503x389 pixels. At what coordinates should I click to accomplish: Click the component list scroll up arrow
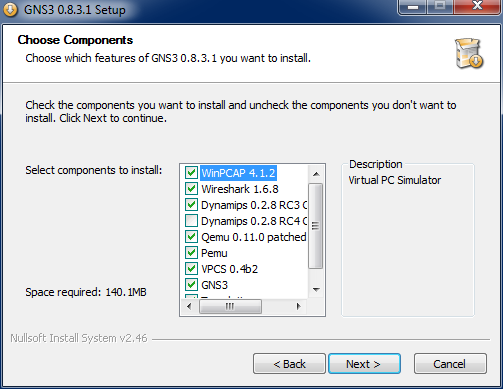[x=316, y=174]
